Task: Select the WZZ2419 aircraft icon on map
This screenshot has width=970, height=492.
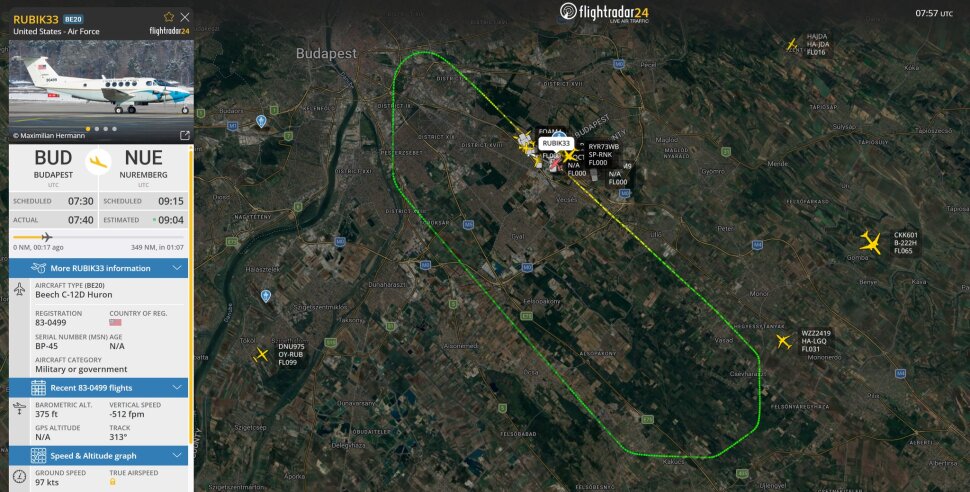Action: pyautogui.click(x=784, y=341)
